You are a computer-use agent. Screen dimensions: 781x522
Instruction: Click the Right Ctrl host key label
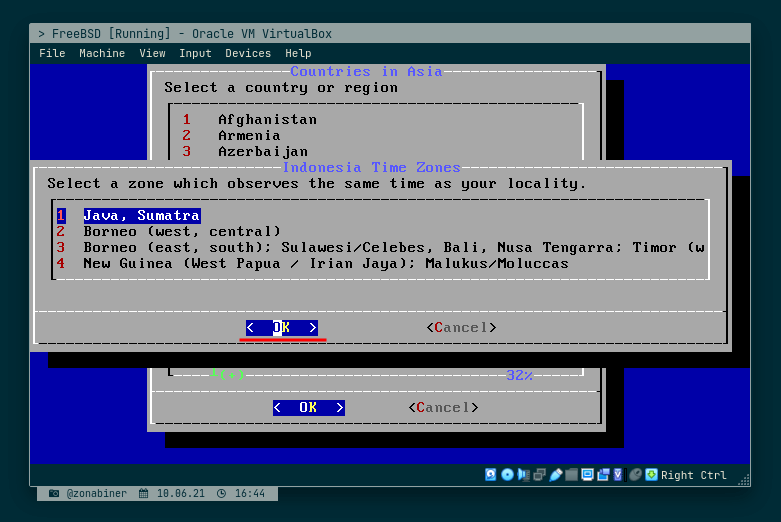693,475
